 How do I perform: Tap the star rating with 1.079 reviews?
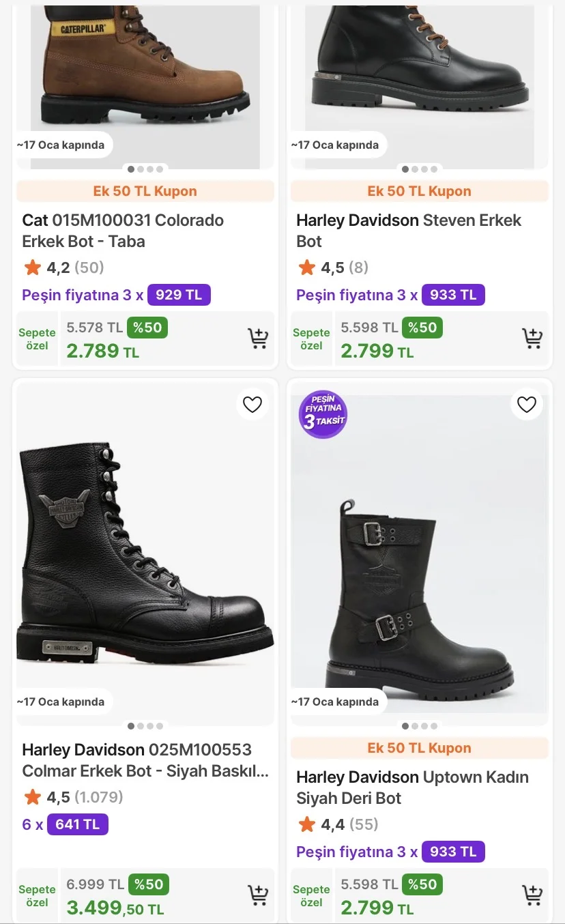(x=73, y=797)
